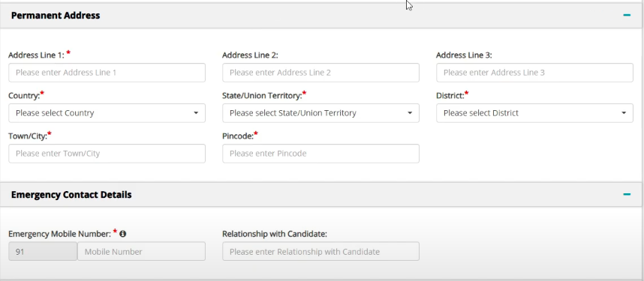Select the Relationship with Candidate field
Viewport: 644px width, 281px height.
[x=320, y=252]
